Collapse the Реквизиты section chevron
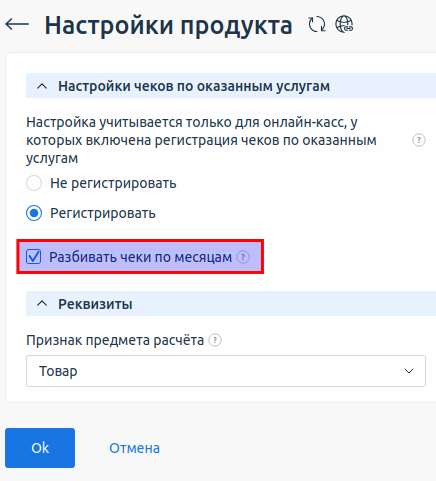 point(42,304)
